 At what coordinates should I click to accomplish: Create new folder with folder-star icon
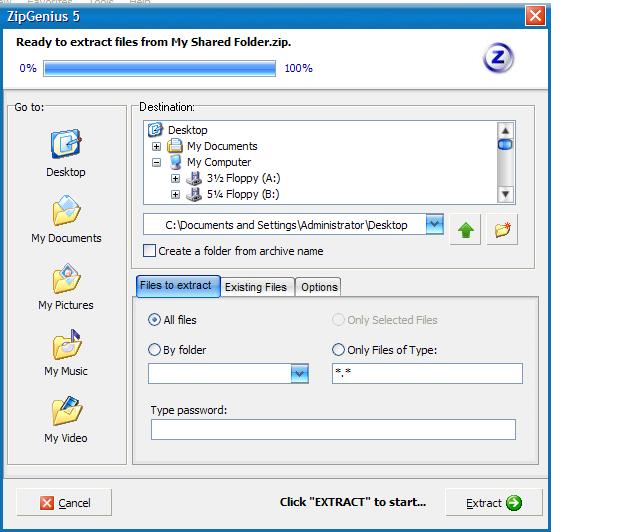coord(502,229)
